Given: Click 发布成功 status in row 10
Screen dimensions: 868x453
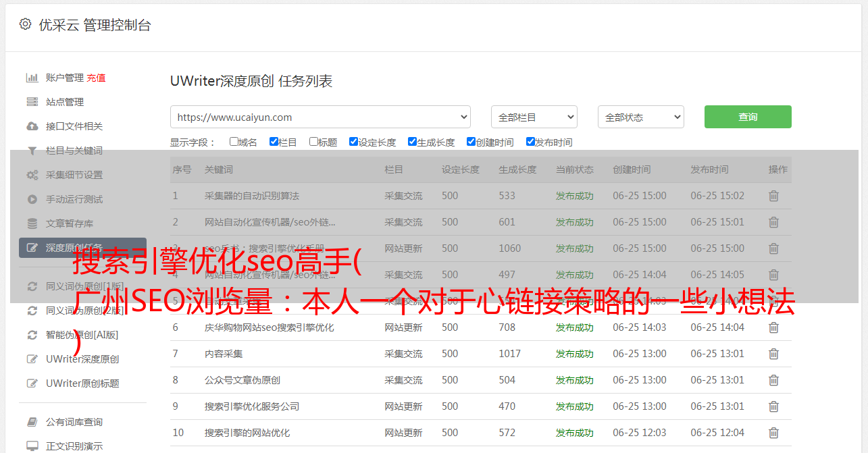Looking at the screenshot, I should point(575,433).
